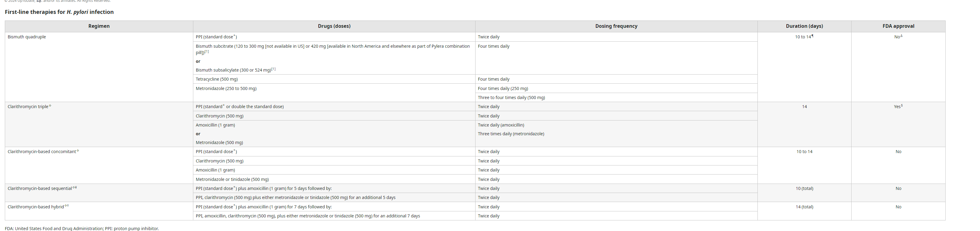Click the Dosing frequency column header

coord(616,26)
